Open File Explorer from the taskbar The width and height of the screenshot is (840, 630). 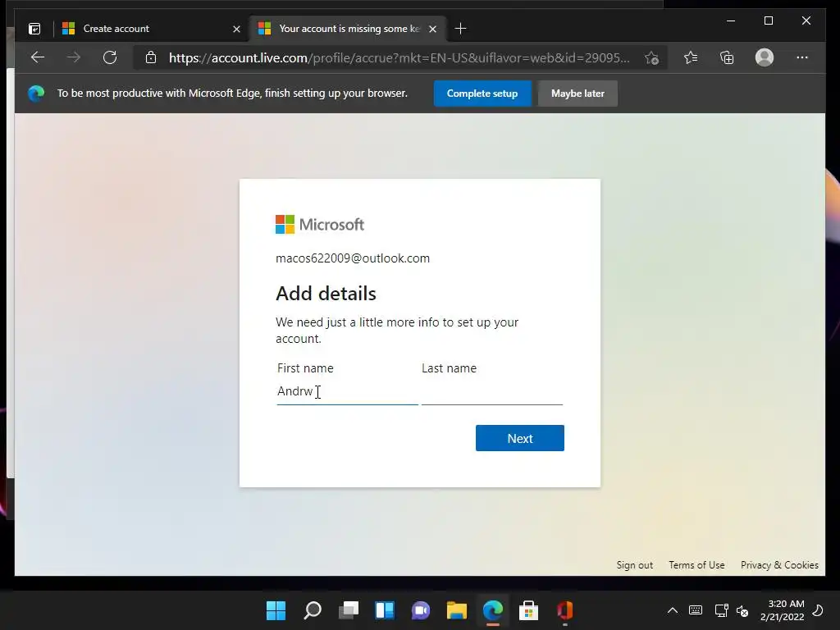457,610
